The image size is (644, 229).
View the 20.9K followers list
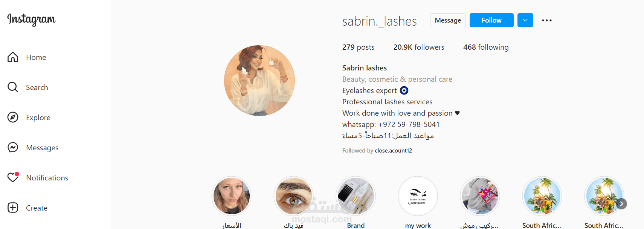(419, 47)
